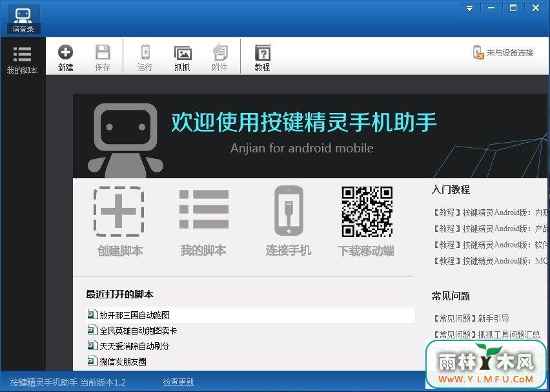Click status bar text 当前版本1.2
This screenshot has height=392, width=550.
(103, 382)
